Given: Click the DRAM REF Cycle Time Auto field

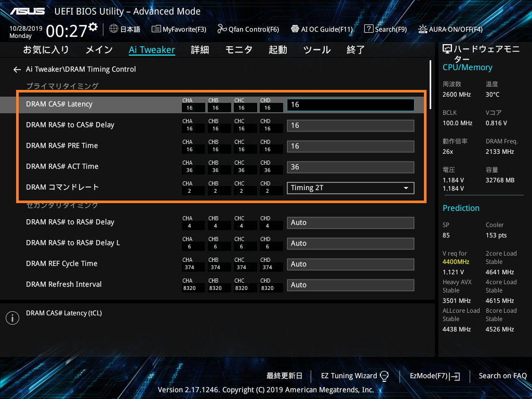Looking at the screenshot, I should [351, 264].
